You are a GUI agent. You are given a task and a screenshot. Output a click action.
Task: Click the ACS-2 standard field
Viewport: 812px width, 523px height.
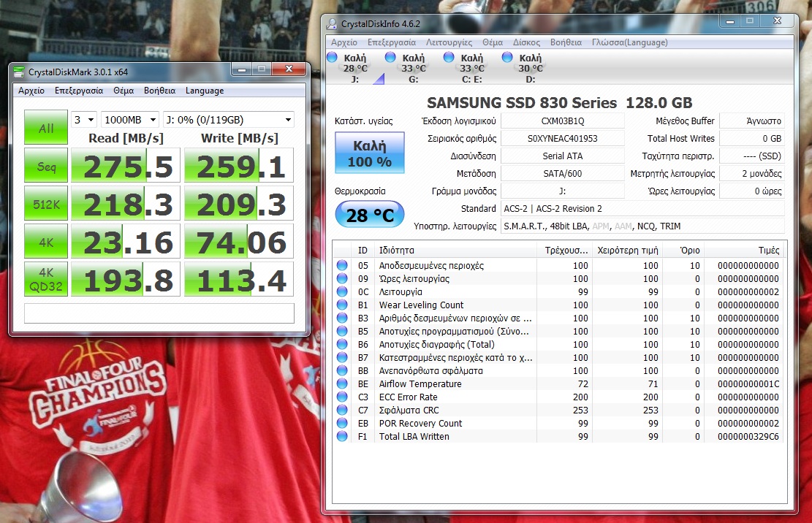click(x=642, y=208)
